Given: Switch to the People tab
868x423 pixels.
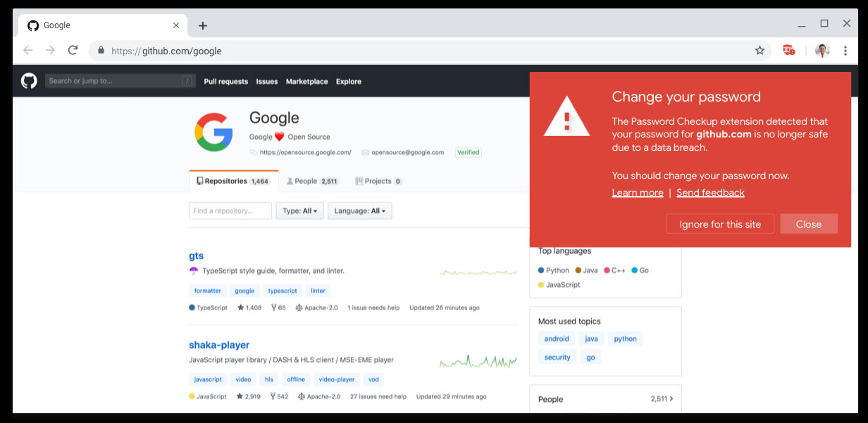Looking at the screenshot, I should [313, 181].
